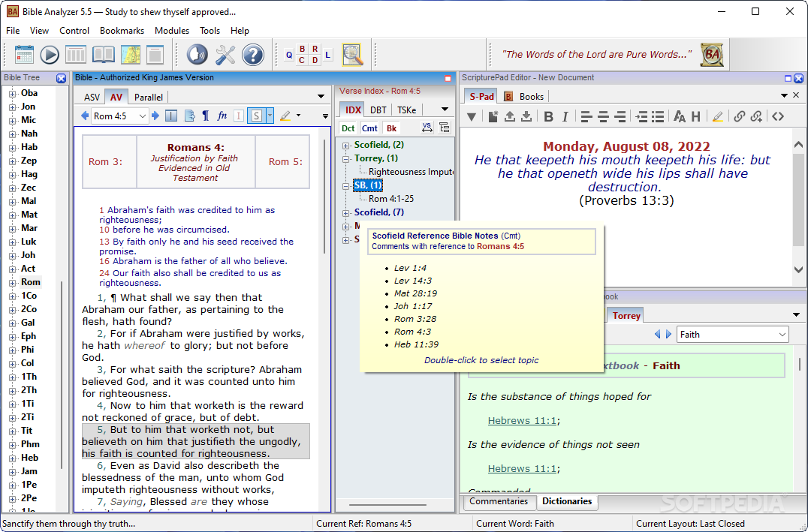808x532 pixels.
Task: Toggle bold formatting in ScripturePad
Action: [548, 117]
